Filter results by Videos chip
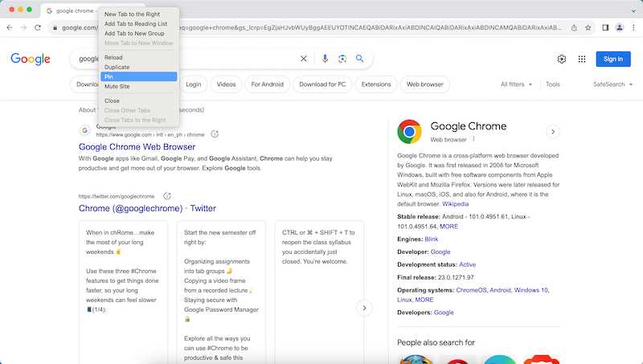 226,84
